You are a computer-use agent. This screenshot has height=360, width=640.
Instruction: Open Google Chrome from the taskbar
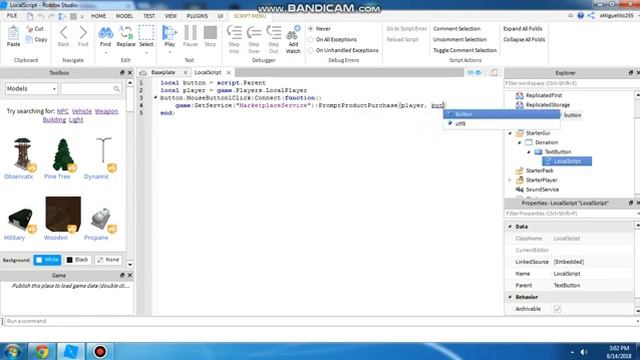tap(42, 351)
